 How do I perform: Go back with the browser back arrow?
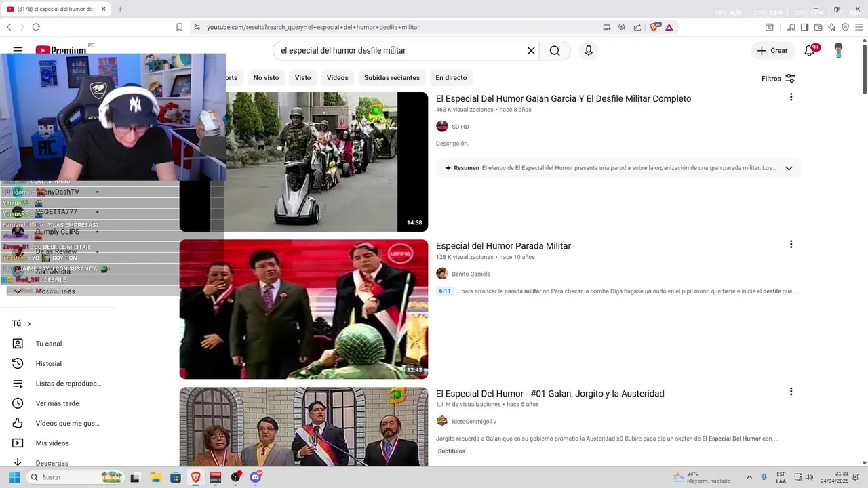click(9, 27)
